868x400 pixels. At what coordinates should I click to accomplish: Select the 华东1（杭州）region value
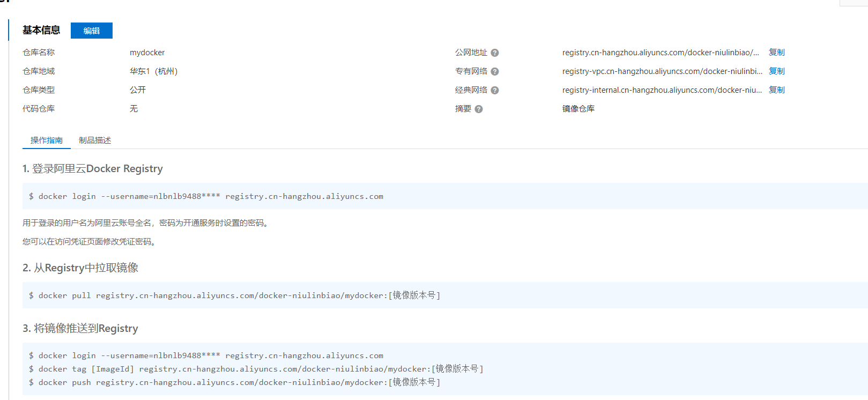(153, 71)
